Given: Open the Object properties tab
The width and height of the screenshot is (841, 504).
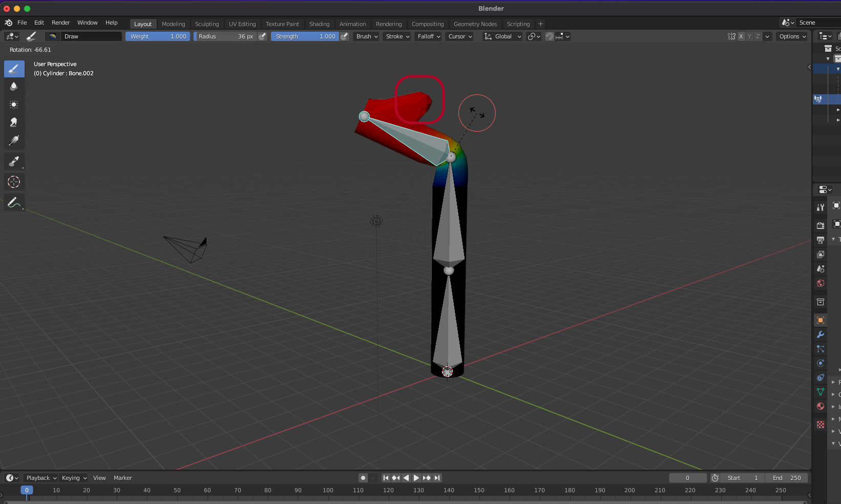Looking at the screenshot, I should (x=820, y=320).
